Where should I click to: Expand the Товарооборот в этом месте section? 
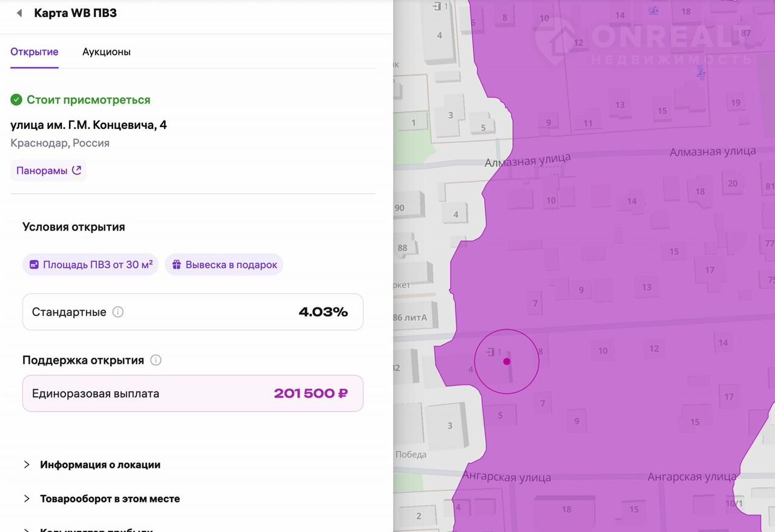(110, 499)
